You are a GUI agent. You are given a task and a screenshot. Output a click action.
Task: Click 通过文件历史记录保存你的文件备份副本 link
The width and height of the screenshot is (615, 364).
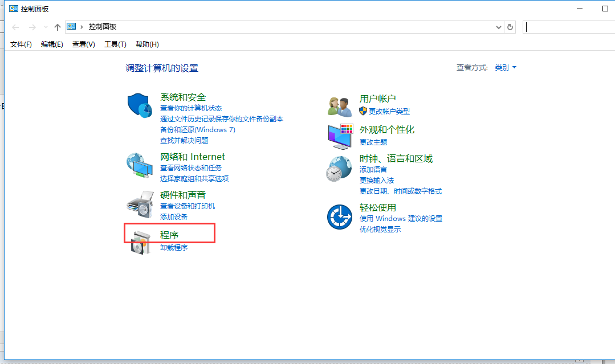(x=222, y=118)
